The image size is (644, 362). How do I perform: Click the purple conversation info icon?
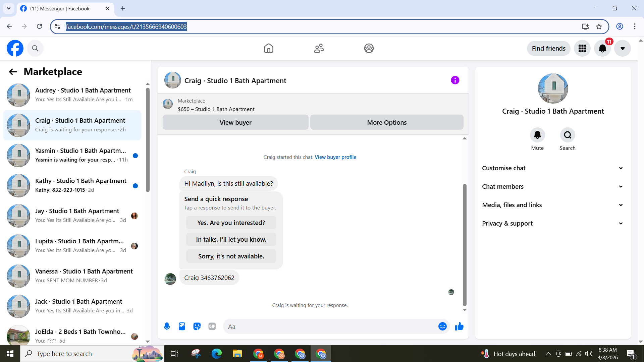(455, 80)
